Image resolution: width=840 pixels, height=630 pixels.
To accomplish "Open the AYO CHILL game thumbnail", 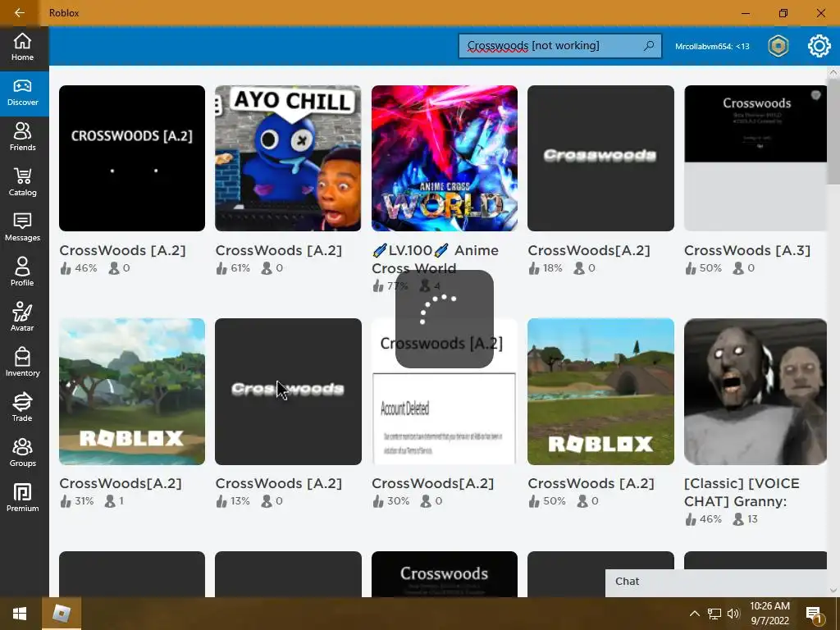I will point(288,158).
